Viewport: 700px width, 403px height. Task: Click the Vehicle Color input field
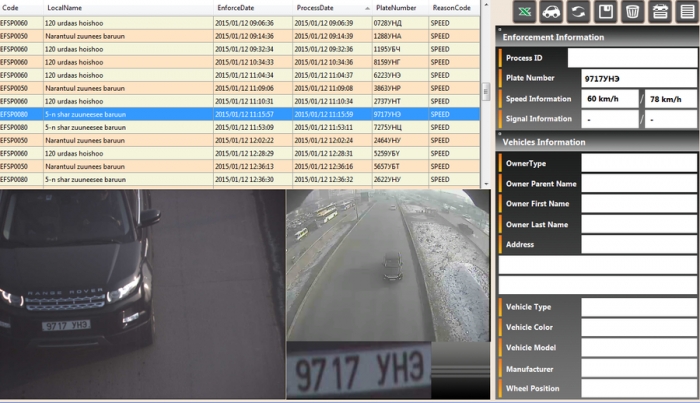[x=639, y=328]
